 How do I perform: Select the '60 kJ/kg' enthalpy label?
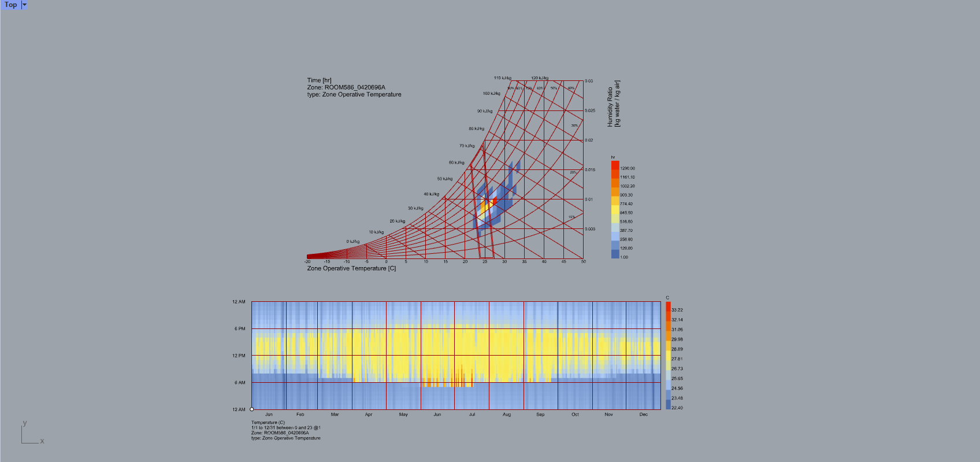[456, 162]
